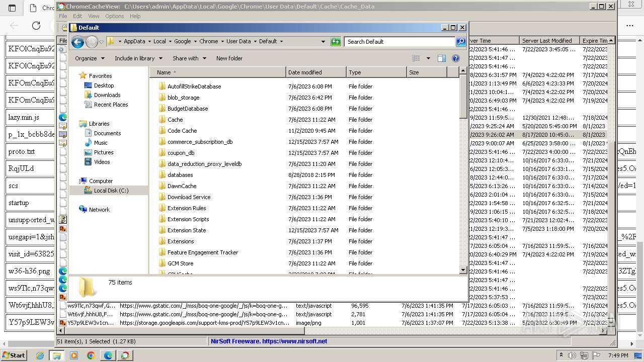Click the file list scrollbar down arrow

pyautogui.click(x=463, y=270)
